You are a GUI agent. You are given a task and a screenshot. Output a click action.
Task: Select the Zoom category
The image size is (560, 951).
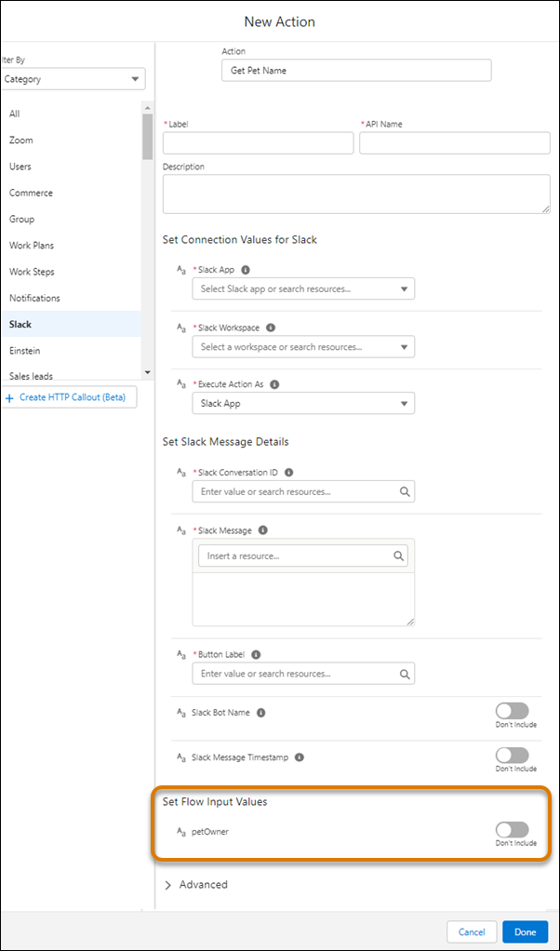[x=71, y=141]
